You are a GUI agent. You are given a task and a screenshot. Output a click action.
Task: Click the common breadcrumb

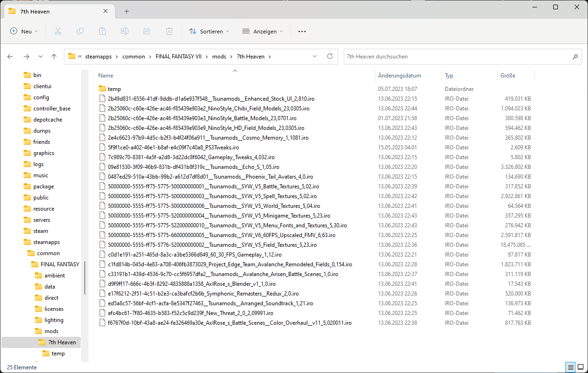coord(133,57)
